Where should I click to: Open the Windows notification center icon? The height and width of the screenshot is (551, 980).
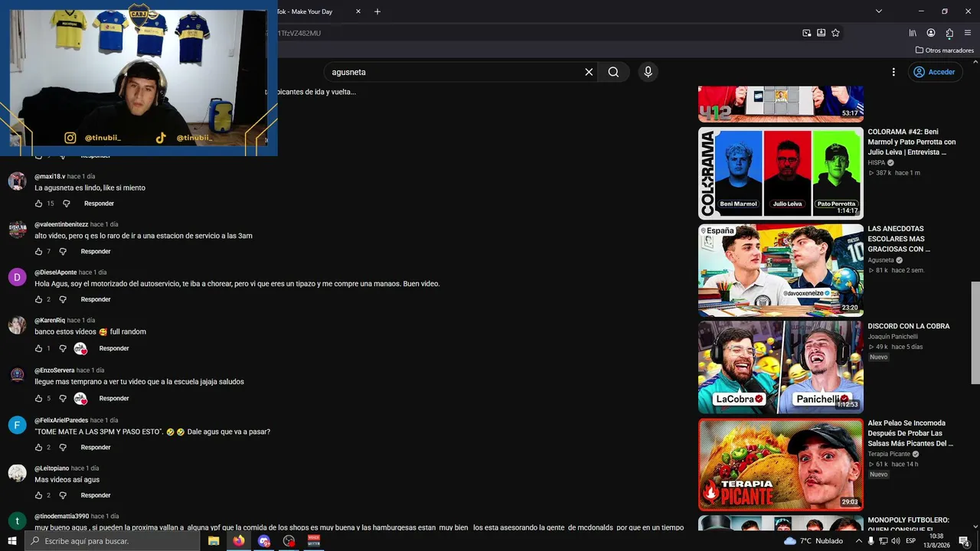(x=964, y=541)
